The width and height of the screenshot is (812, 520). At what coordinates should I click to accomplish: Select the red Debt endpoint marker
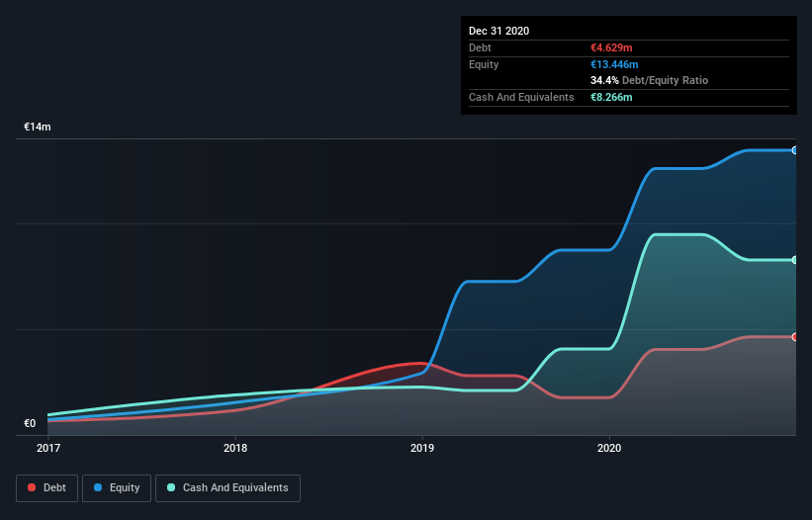click(794, 337)
